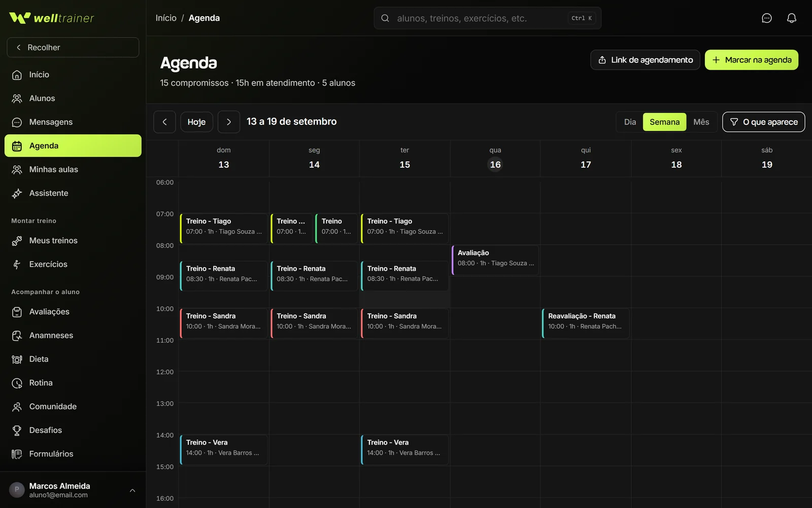
Task: Focus the search field for alunos, treinos
Action: click(488, 18)
